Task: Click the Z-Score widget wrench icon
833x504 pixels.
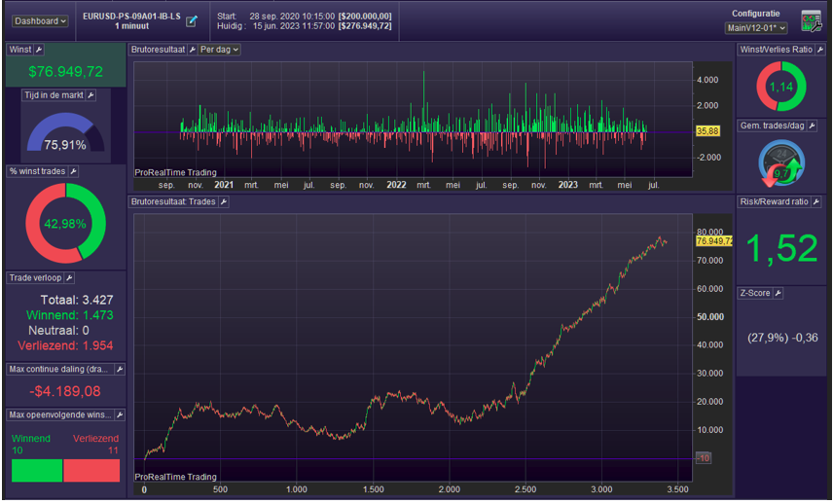Action: [x=779, y=293]
